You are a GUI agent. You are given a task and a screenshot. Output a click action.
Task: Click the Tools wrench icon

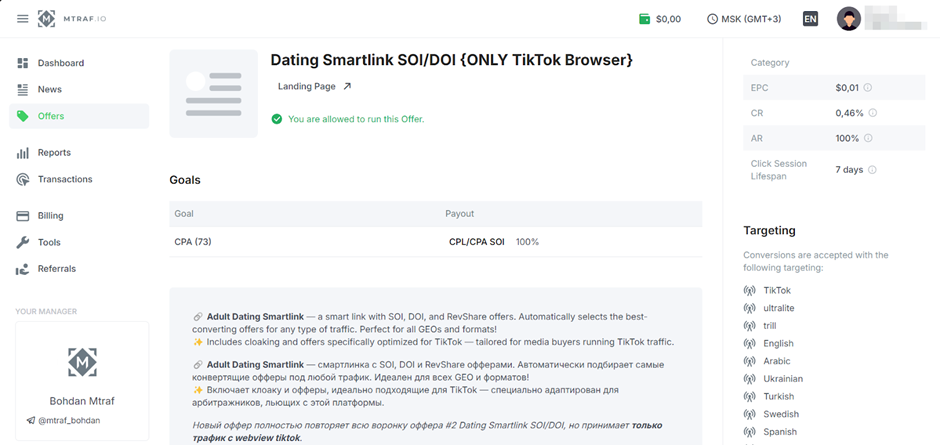(23, 242)
